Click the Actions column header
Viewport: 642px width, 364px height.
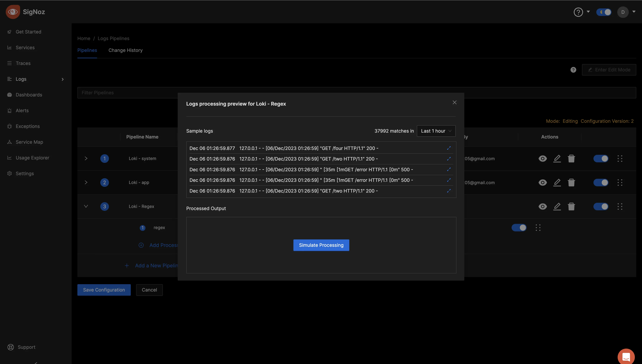click(549, 137)
